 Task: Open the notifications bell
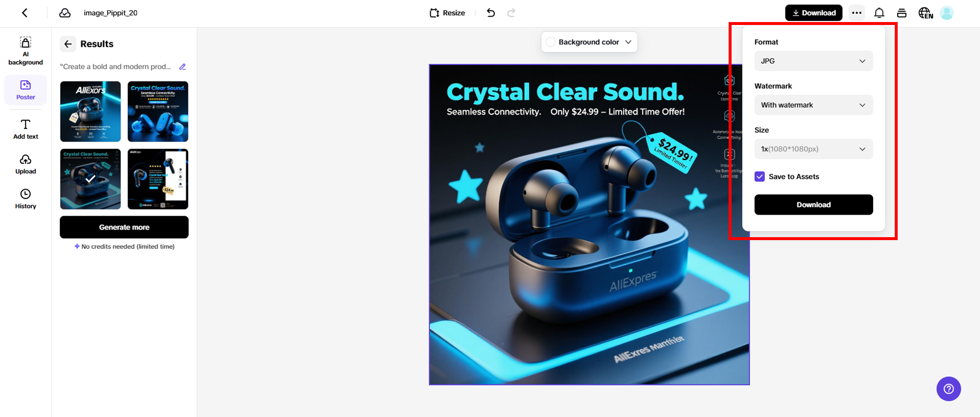pyautogui.click(x=879, y=13)
